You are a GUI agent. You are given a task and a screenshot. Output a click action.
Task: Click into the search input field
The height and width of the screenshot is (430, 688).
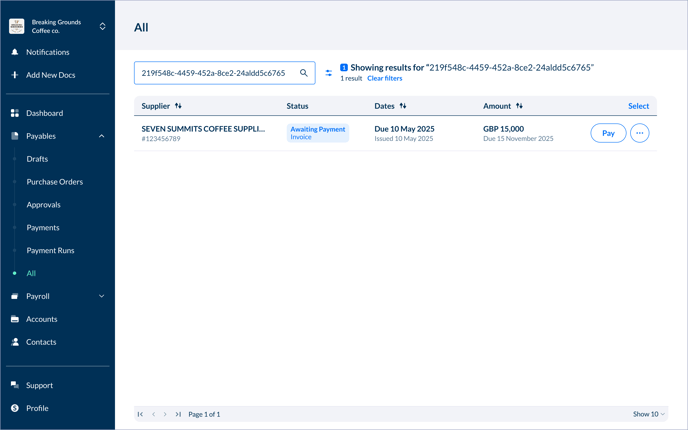tap(213, 73)
